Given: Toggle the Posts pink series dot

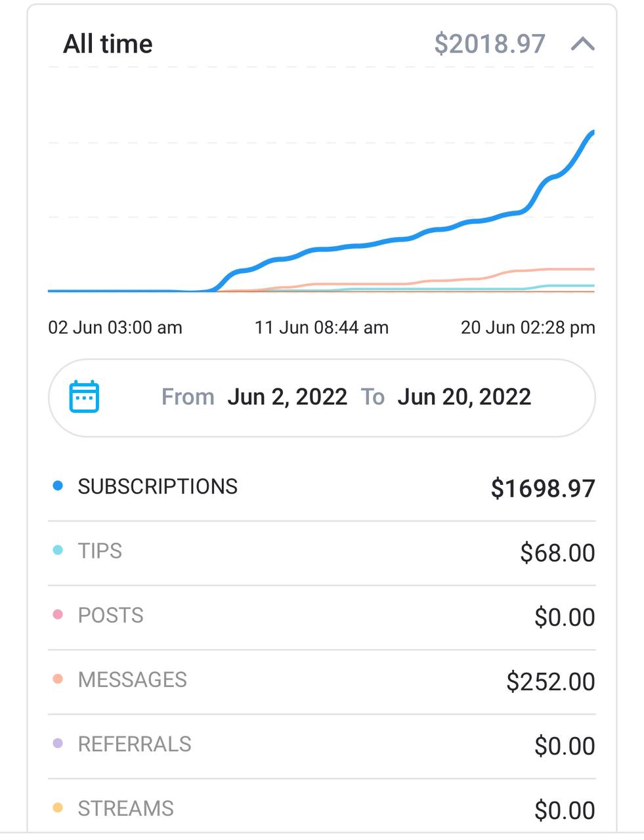Looking at the screenshot, I should (58, 614).
